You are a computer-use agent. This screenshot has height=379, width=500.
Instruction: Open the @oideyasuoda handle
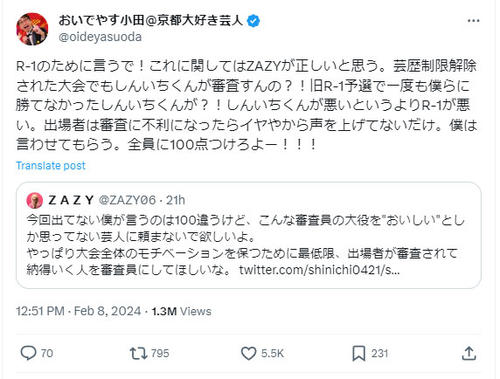pyautogui.click(x=100, y=37)
